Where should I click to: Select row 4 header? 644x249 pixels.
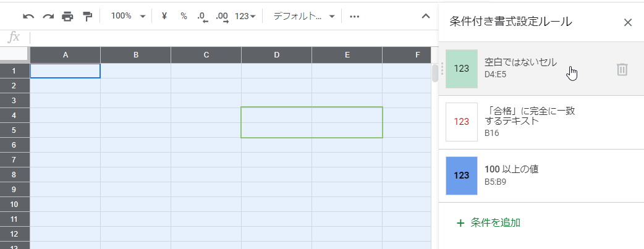coord(15,115)
